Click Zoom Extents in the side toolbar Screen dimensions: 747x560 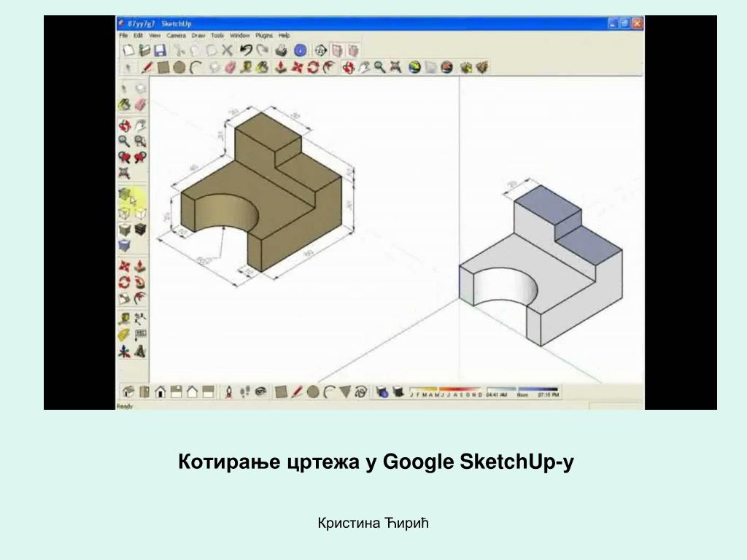[x=124, y=174]
